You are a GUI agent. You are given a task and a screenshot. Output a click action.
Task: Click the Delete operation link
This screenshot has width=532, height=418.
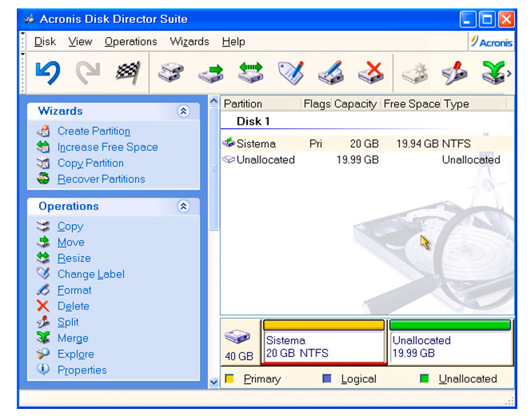(x=73, y=306)
